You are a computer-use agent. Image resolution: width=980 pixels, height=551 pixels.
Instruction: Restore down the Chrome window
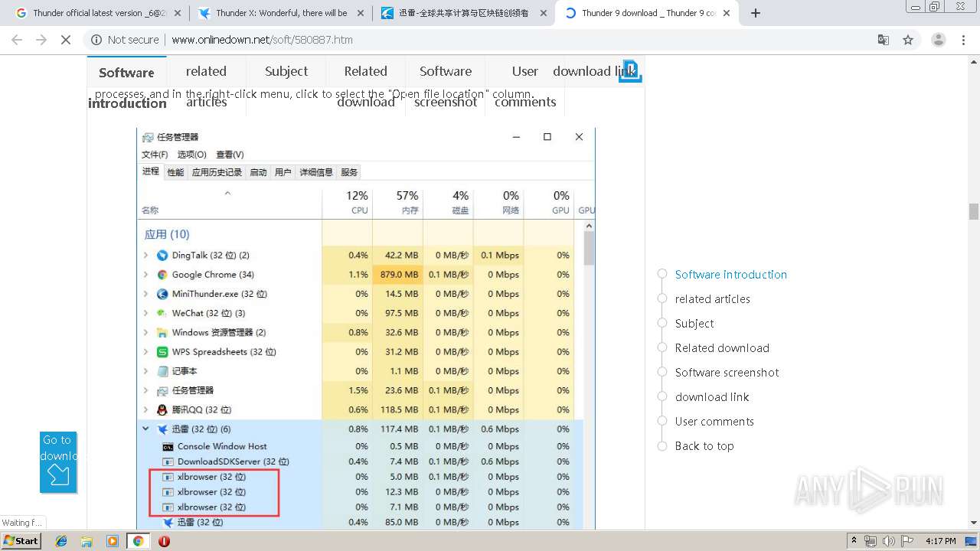tap(935, 7)
